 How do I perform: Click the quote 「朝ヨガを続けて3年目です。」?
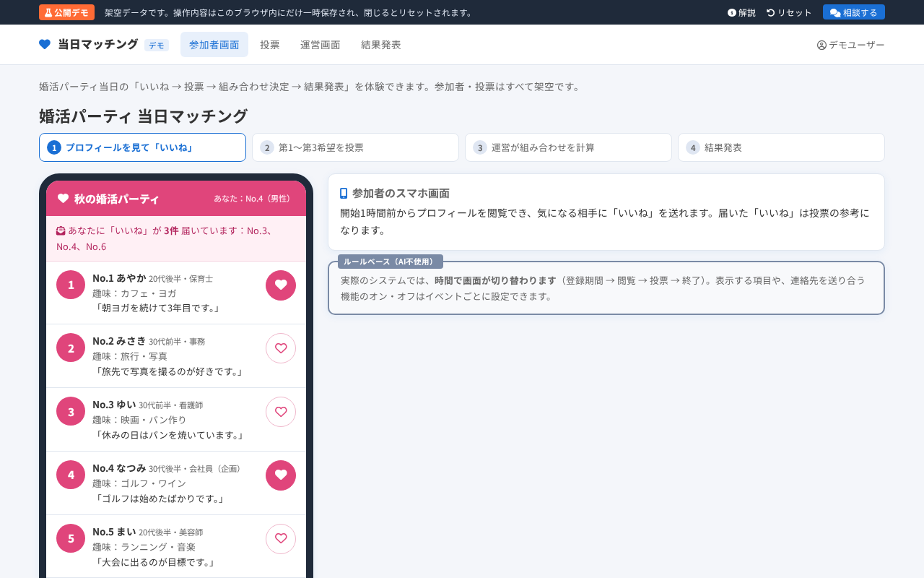157,309
